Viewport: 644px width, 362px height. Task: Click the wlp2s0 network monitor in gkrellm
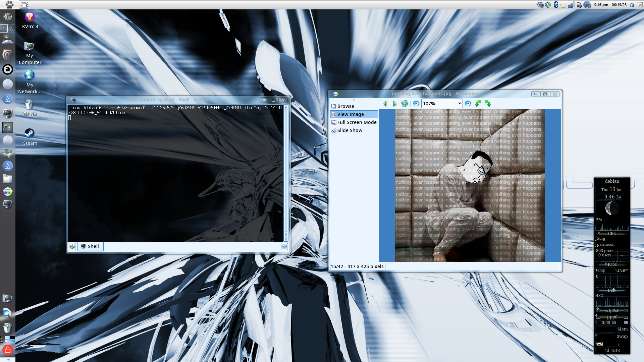coord(612,311)
